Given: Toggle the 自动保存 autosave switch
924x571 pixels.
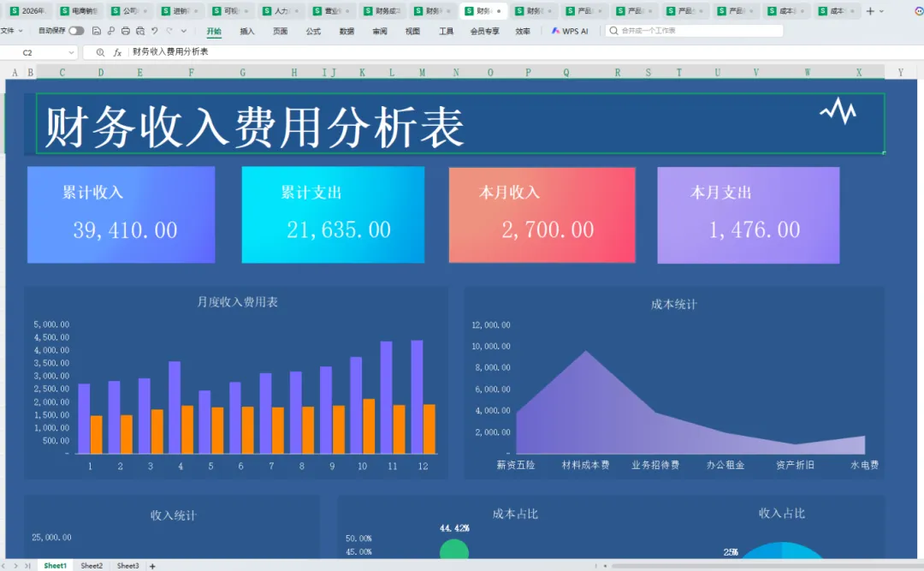Looking at the screenshot, I should coord(76,31).
